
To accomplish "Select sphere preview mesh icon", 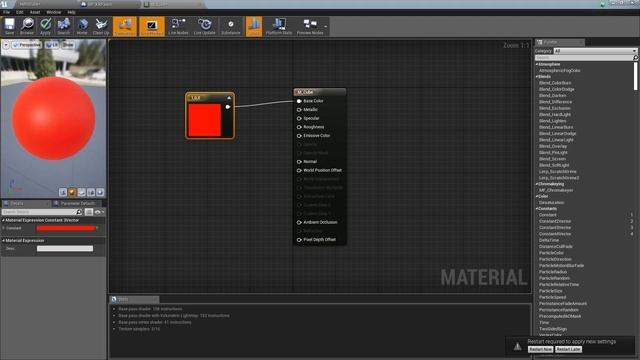I will (x=72, y=192).
